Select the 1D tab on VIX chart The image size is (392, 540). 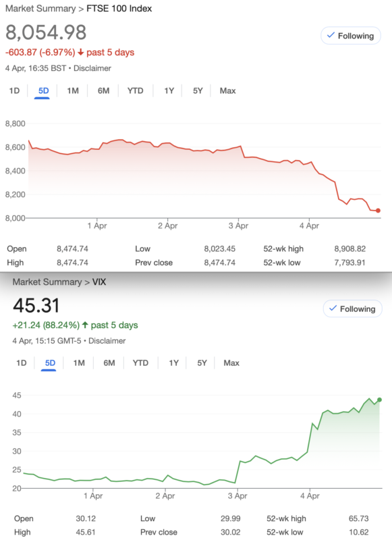[x=22, y=362]
